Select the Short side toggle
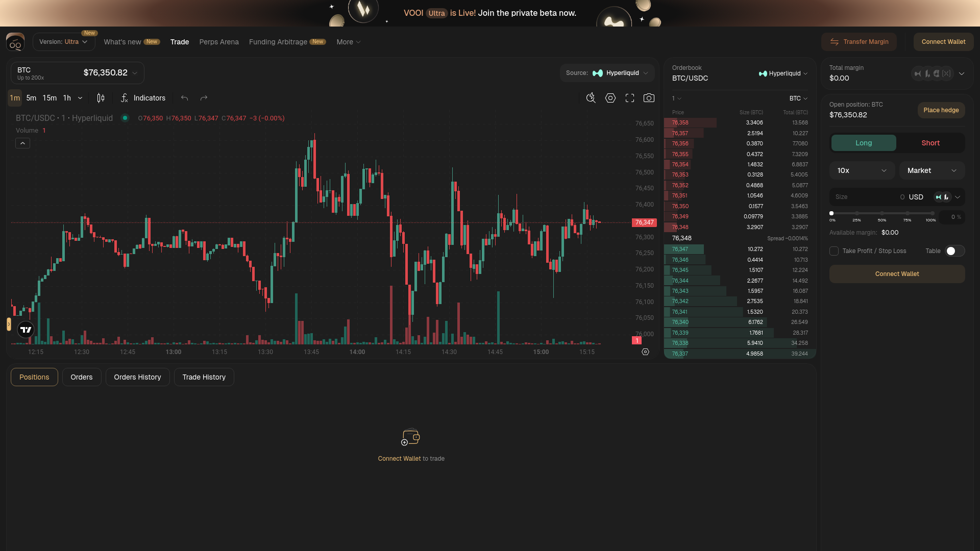Viewport: 980px width, 551px height. tap(930, 143)
